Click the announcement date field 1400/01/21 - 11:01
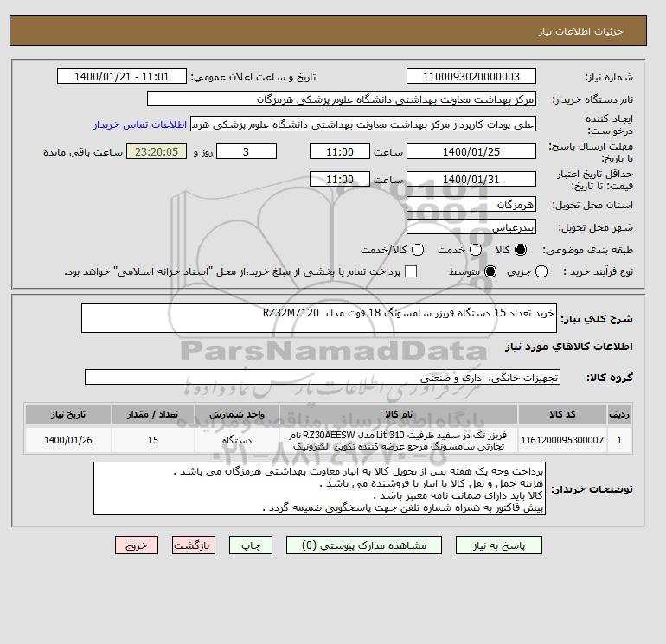666x644 pixels. 121,76
